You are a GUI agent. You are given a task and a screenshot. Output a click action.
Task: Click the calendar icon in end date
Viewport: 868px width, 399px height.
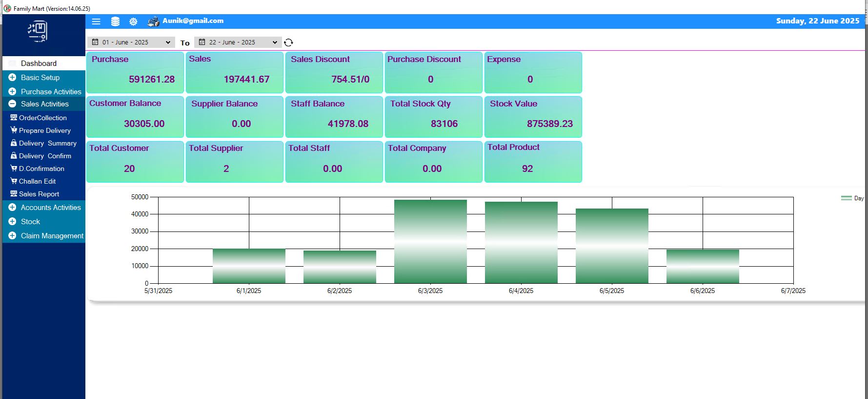pos(202,42)
